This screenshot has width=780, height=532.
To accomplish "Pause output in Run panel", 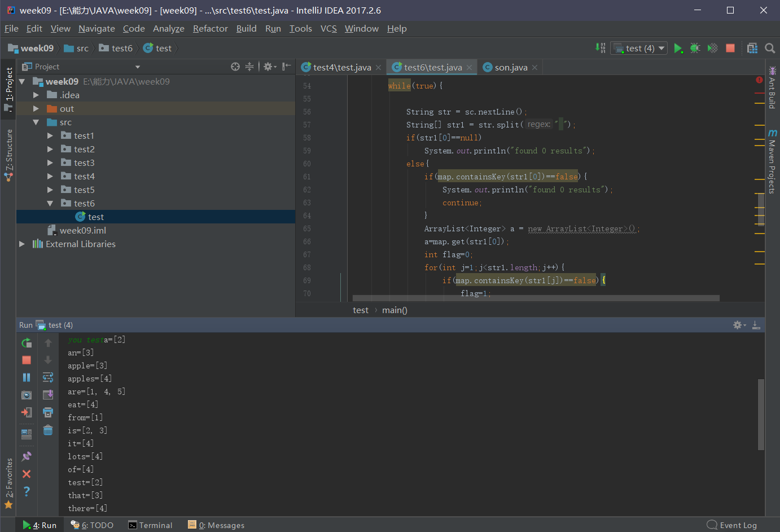I will click(x=27, y=377).
